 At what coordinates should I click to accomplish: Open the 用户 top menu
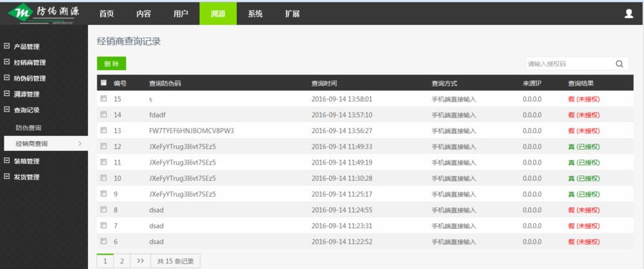click(181, 14)
